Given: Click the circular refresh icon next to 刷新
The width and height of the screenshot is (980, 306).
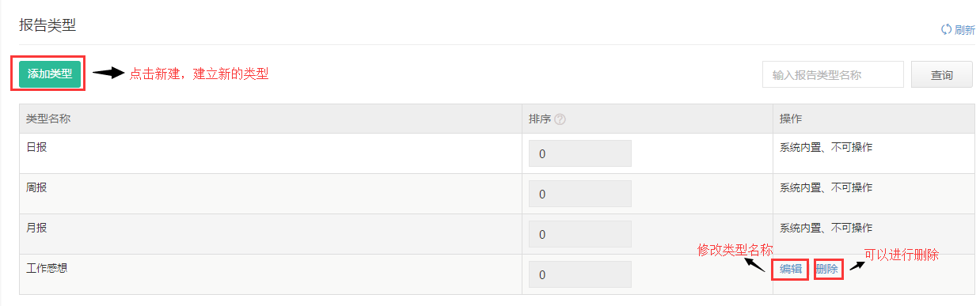Looking at the screenshot, I should tap(946, 30).
